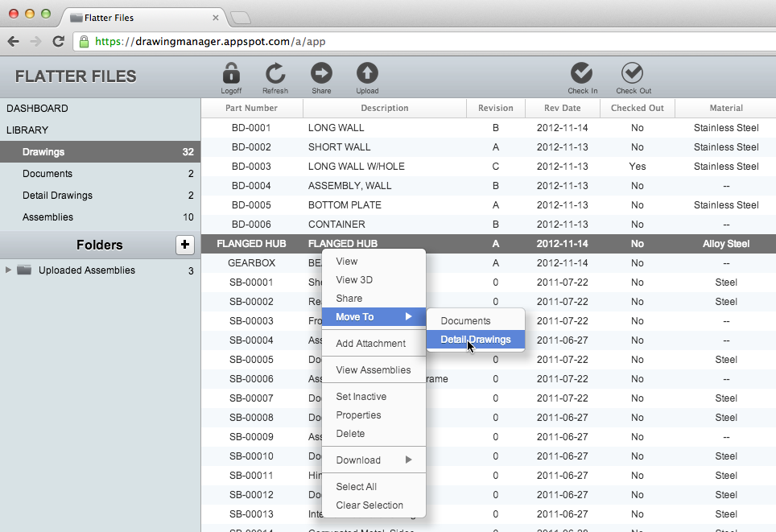Click the Share arrow icon in toolbar
This screenshot has width=776, height=532.
(321, 73)
